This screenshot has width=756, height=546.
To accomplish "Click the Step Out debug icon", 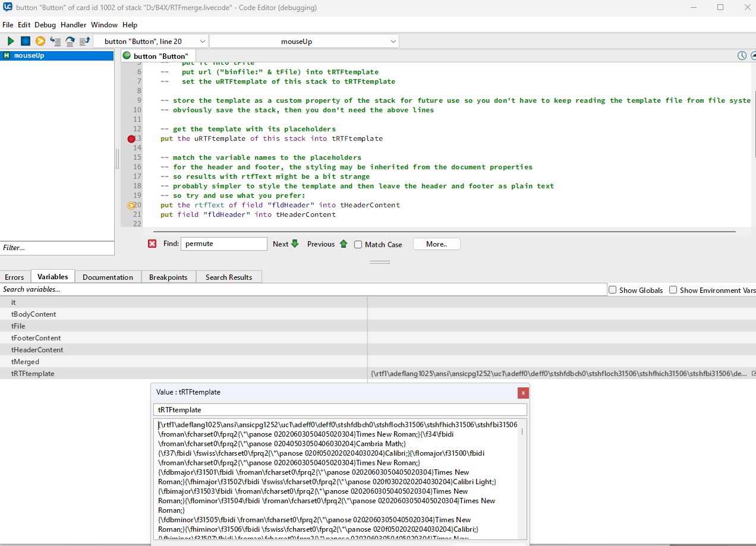I will coord(84,41).
